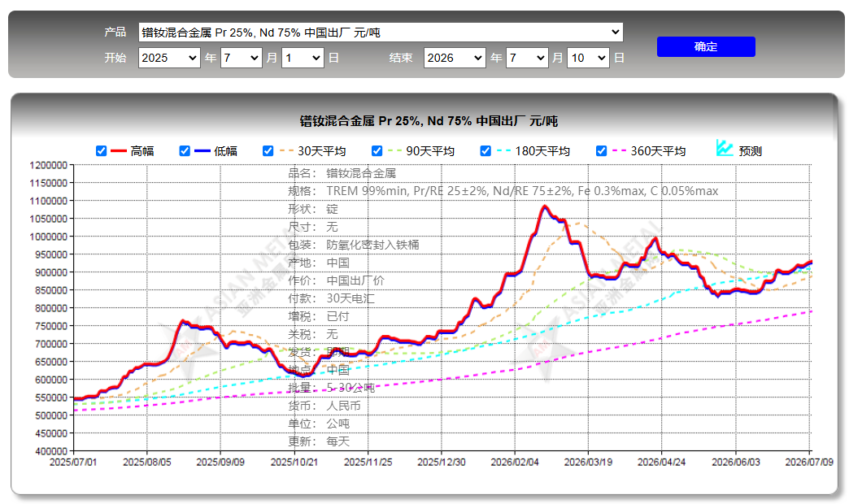Click the x-axis date 2026/04/24
The image size is (849, 504).
[x=662, y=462]
